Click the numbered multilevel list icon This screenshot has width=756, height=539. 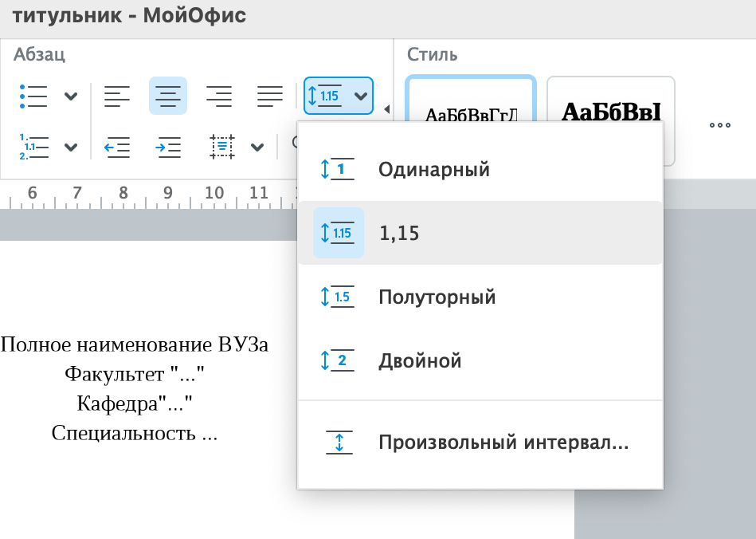coord(33,147)
